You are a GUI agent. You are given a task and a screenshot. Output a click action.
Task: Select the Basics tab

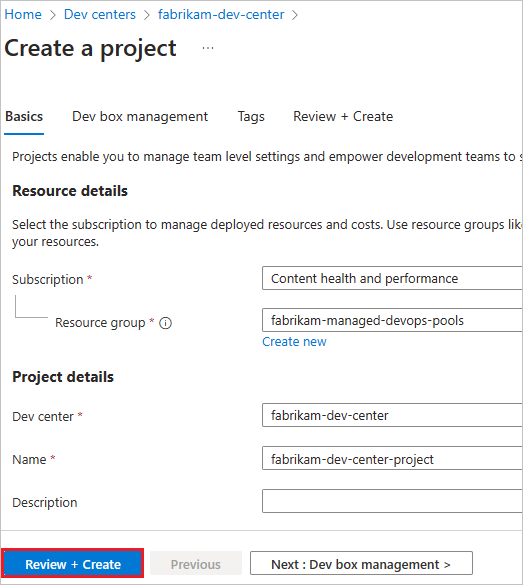pos(24,116)
